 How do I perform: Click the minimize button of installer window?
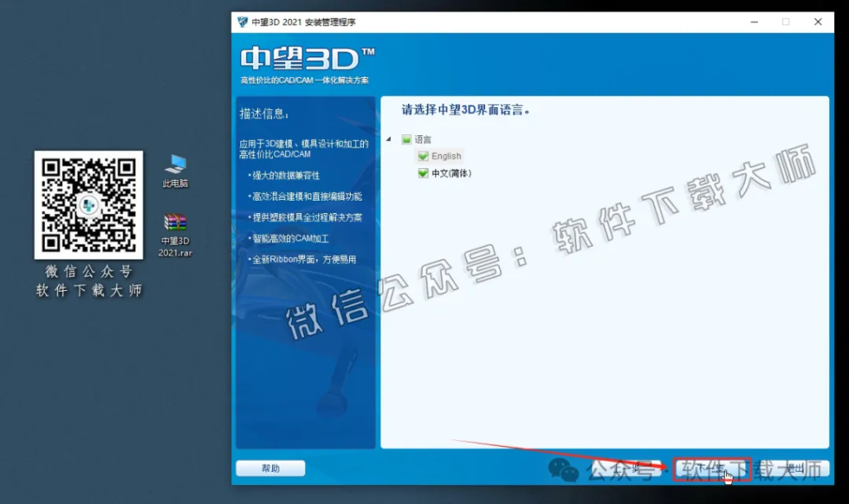click(x=754, y=22)
